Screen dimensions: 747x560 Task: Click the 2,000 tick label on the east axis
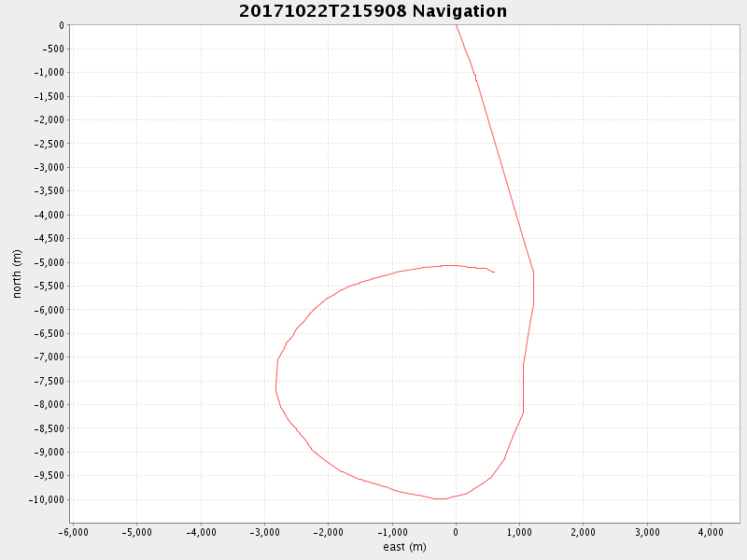click(x=583, y=532)
